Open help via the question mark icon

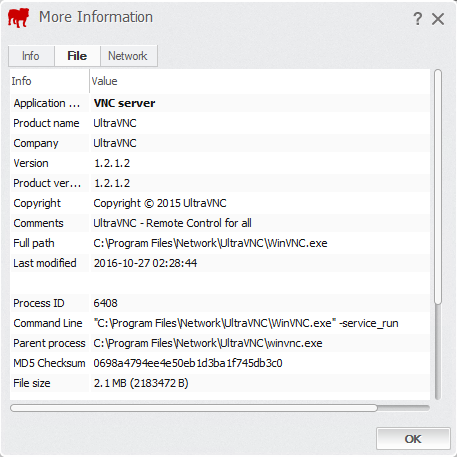tap(418, 19)
